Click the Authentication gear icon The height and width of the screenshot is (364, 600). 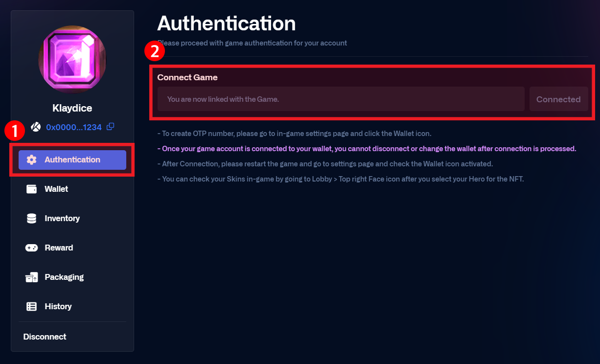click(32, 160)
